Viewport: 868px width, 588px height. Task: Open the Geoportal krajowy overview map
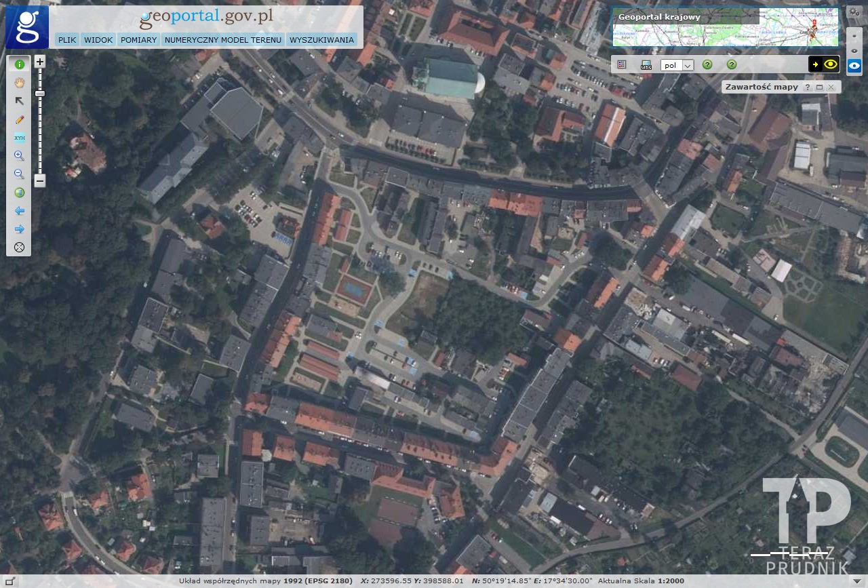(x=725, y=27)
